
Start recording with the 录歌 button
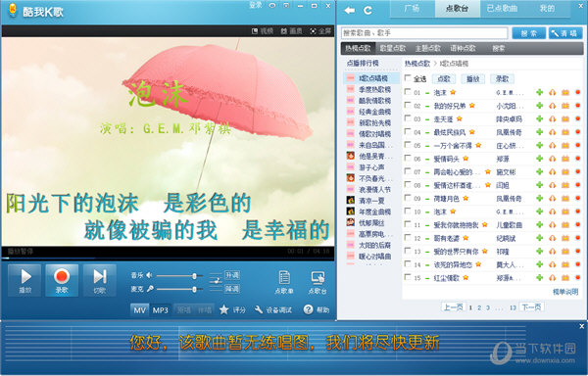click(62, 280)
